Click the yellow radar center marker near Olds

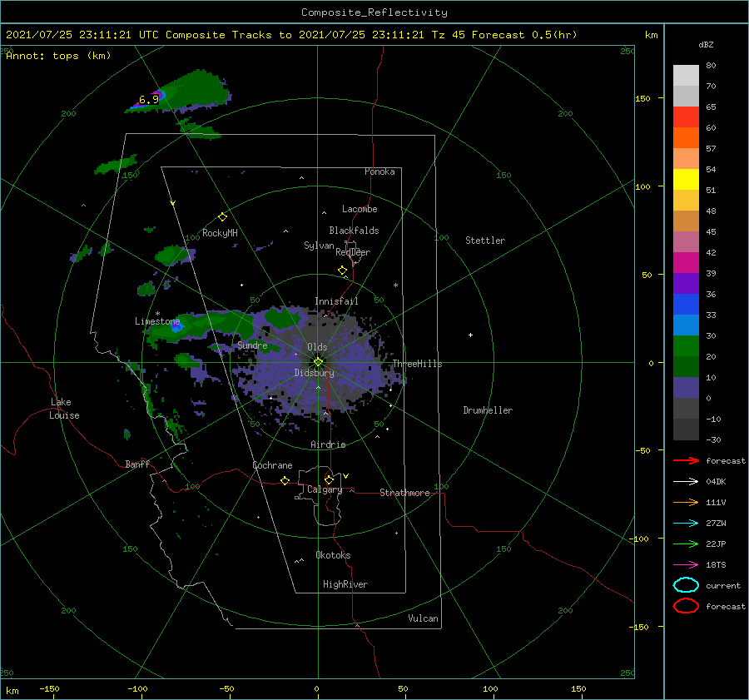(x=318, y=362)
